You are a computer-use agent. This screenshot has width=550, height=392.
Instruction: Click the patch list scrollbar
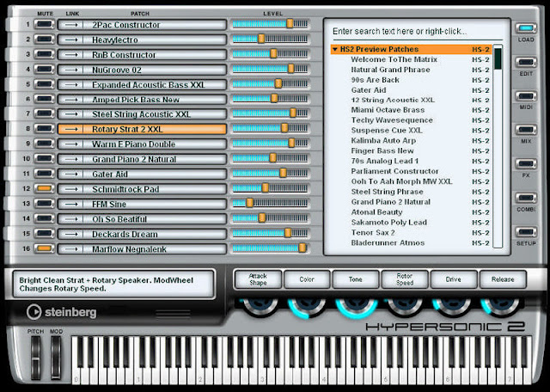498,146
